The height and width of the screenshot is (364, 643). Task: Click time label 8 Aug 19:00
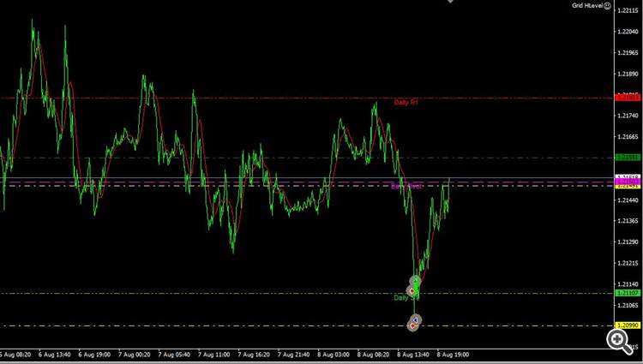[453, 355]
